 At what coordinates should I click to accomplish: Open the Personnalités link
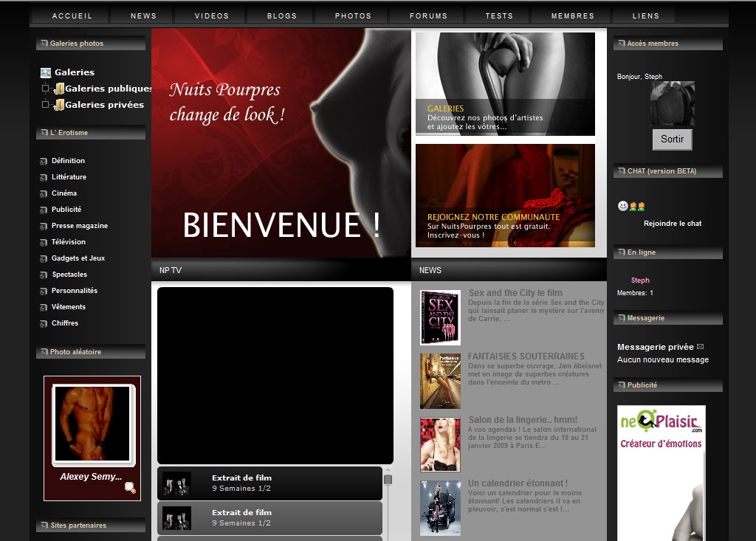pyautogui.click(x=75, y=290)
